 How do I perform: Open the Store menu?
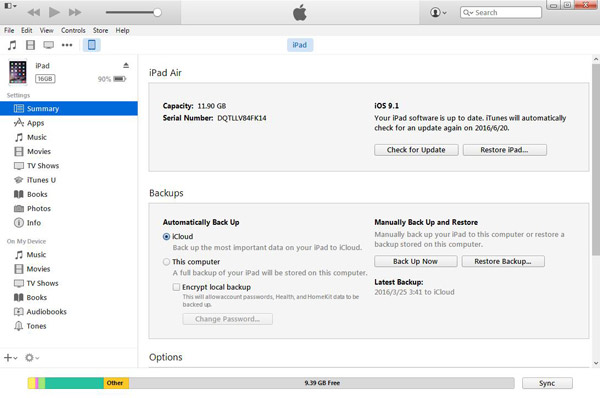click(x=100, y=30)
